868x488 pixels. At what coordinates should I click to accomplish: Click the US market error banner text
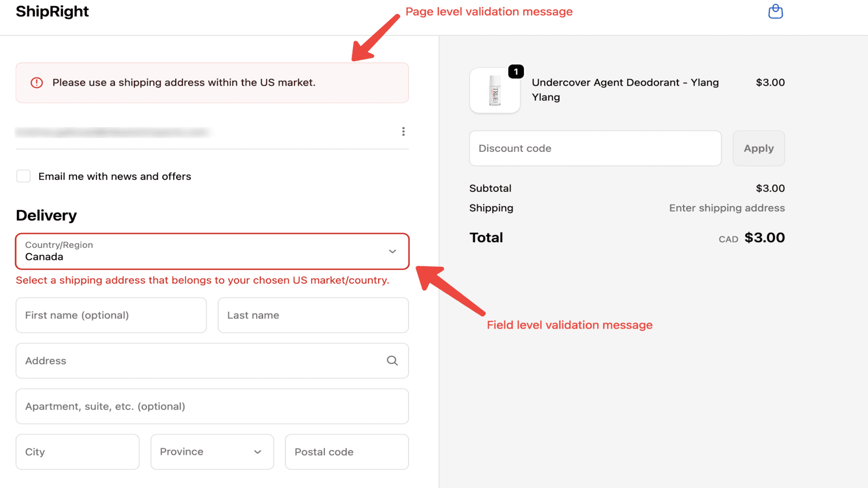(x=184, y=82)
